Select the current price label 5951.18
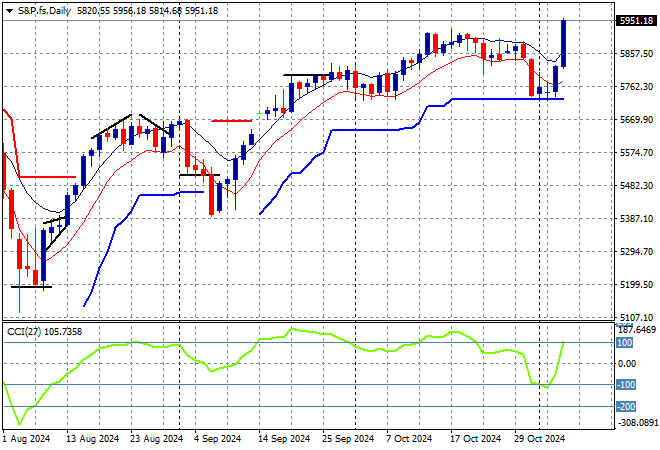 (636, 21)
